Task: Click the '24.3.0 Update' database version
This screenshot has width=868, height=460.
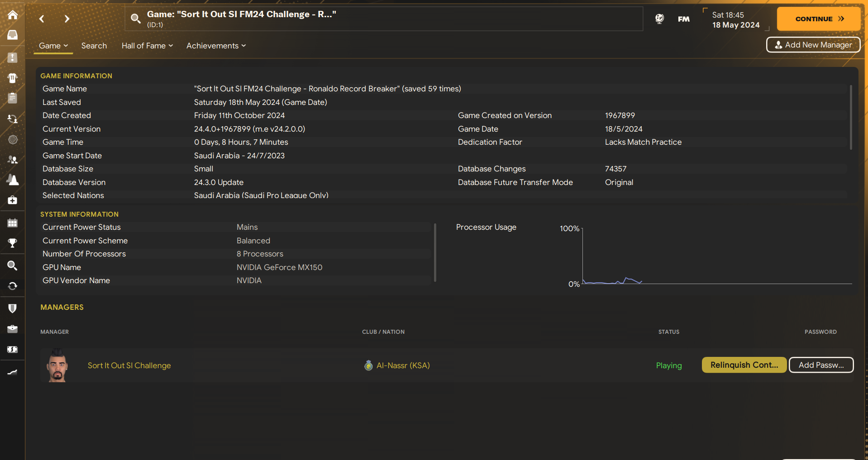Action: [219, 182]
